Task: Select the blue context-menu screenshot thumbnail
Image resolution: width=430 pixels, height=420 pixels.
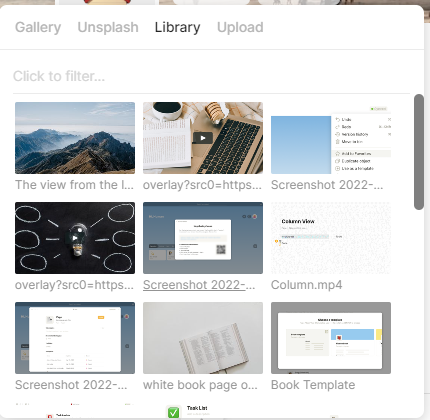Action: 331,138
